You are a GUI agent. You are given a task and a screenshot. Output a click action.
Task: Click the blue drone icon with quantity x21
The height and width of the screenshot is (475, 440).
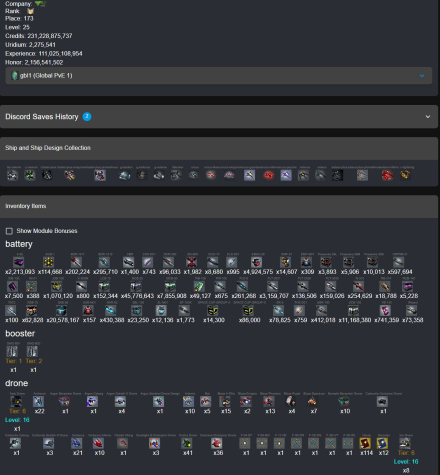tap(77, 443)
